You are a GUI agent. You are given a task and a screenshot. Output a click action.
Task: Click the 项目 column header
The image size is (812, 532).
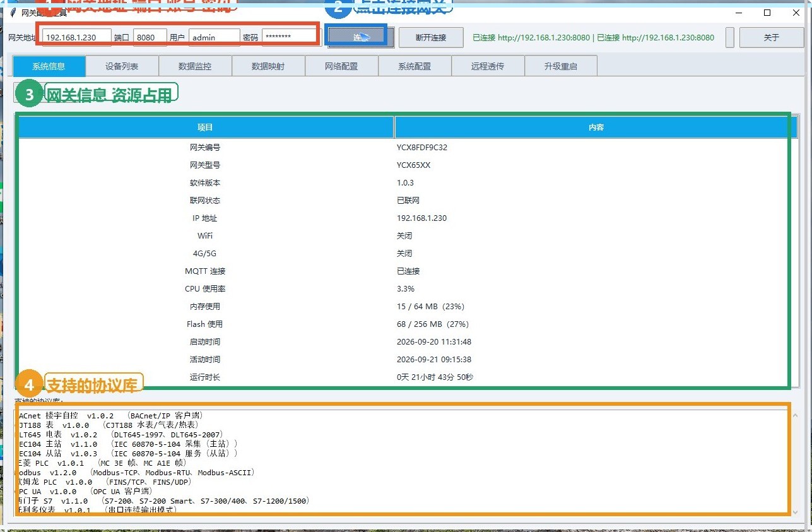coord(205,127)
